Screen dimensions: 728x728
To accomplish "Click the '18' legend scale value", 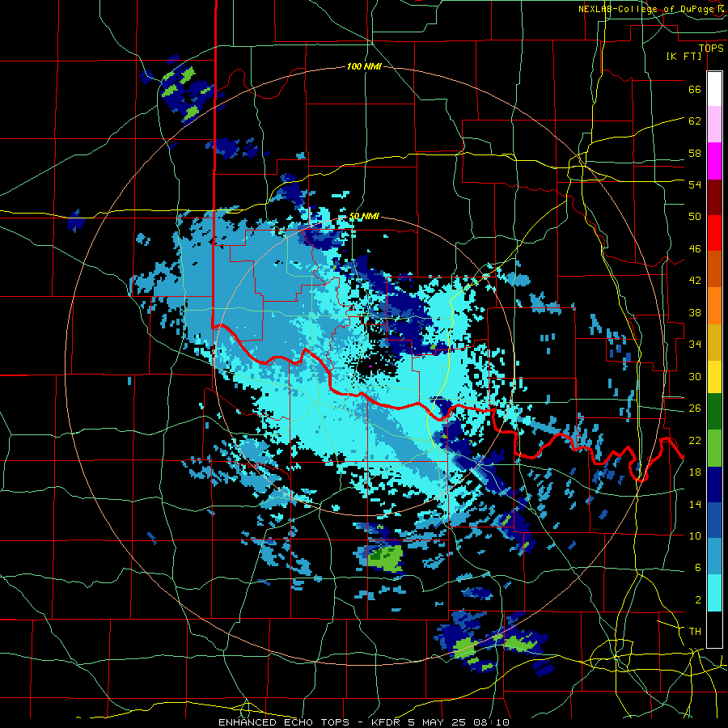I will tap(695, 472).
